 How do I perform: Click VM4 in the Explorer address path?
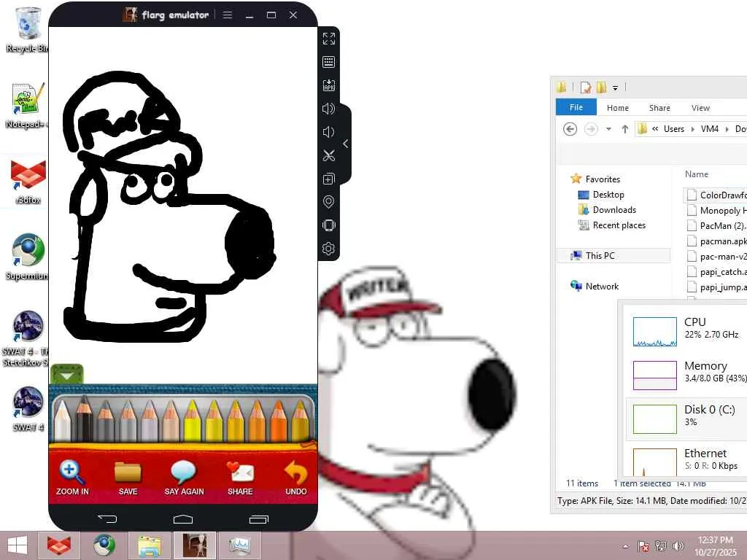(709, 129)
